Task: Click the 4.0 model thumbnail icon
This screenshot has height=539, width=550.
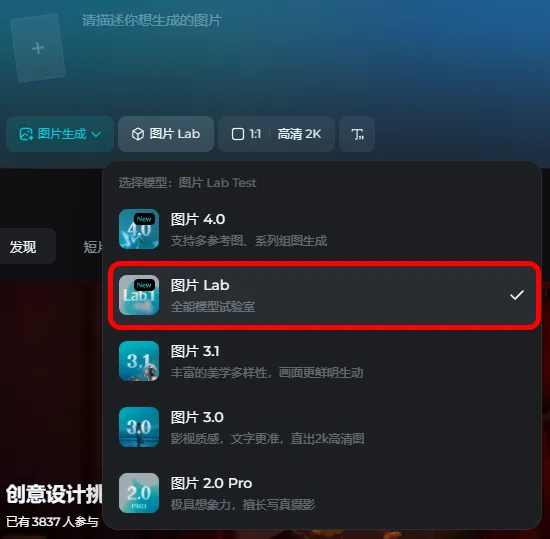Action: click(139, 229)
